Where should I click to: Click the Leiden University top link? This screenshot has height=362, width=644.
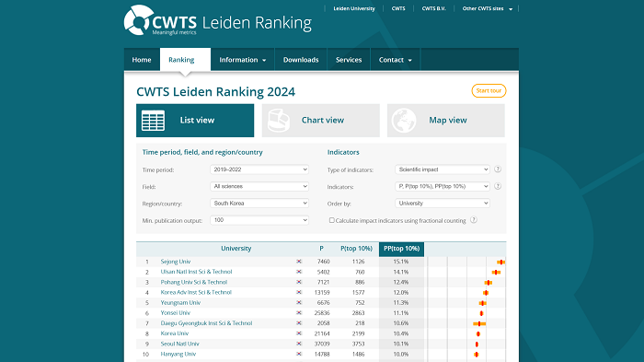pos(354,8)
